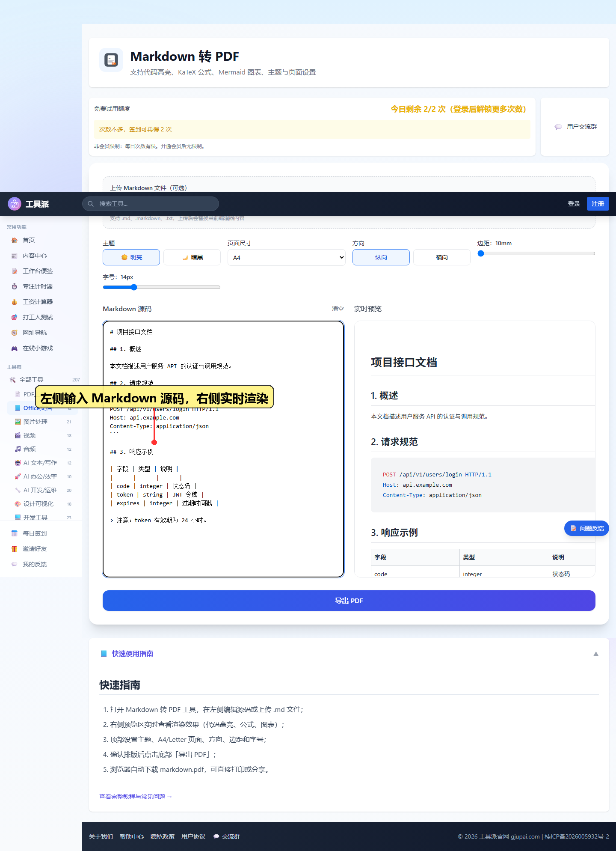Open 隐私政策 in the footer
Viewport: 616px width, 851px height.
163,836
